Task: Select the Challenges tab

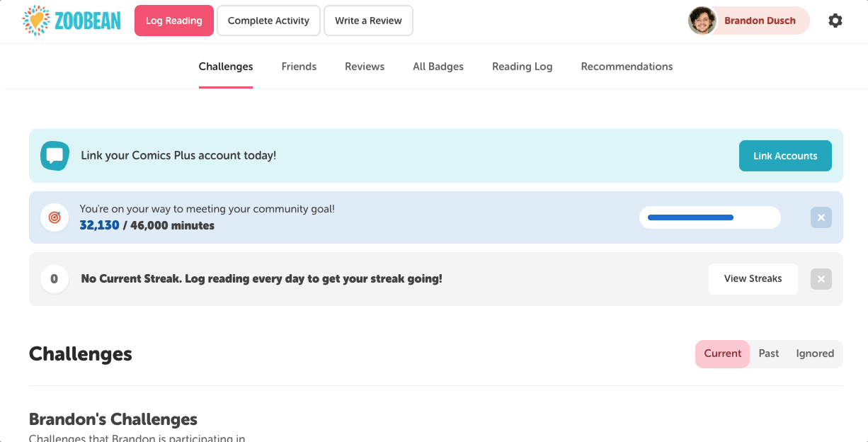Action: [x=226, y=67]
